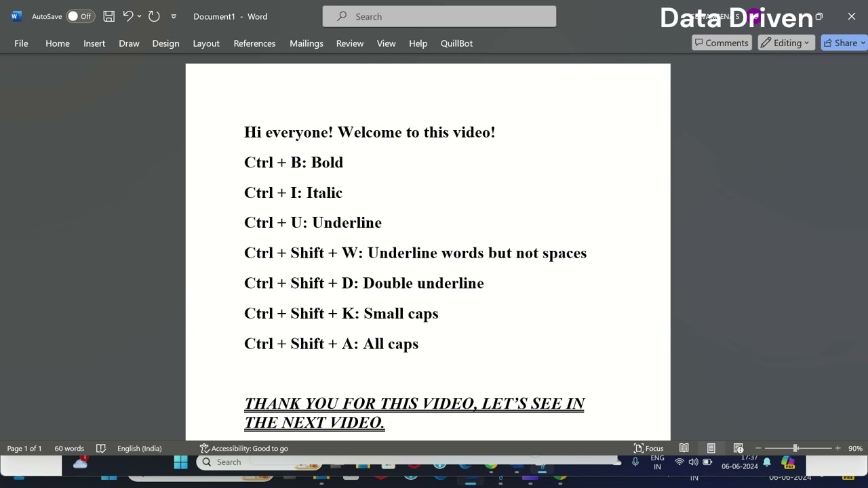Click the 'Small caps' shortcut line

point(341,313)
